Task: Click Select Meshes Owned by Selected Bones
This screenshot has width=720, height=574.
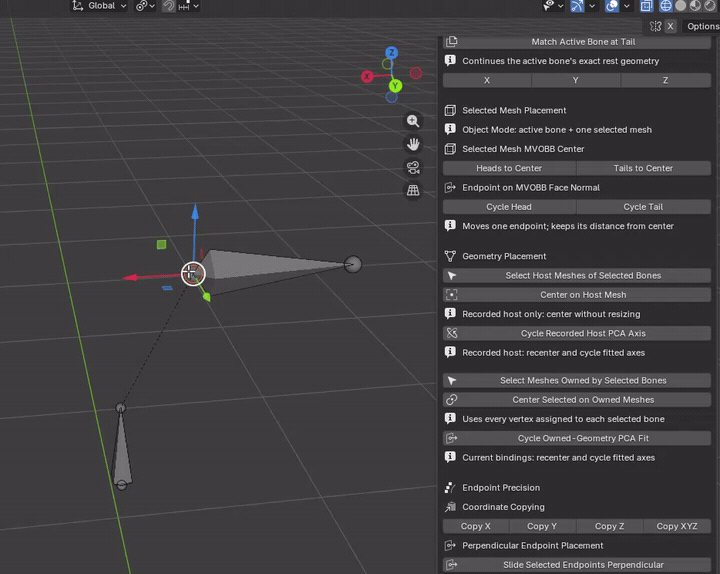Action: 577,380
